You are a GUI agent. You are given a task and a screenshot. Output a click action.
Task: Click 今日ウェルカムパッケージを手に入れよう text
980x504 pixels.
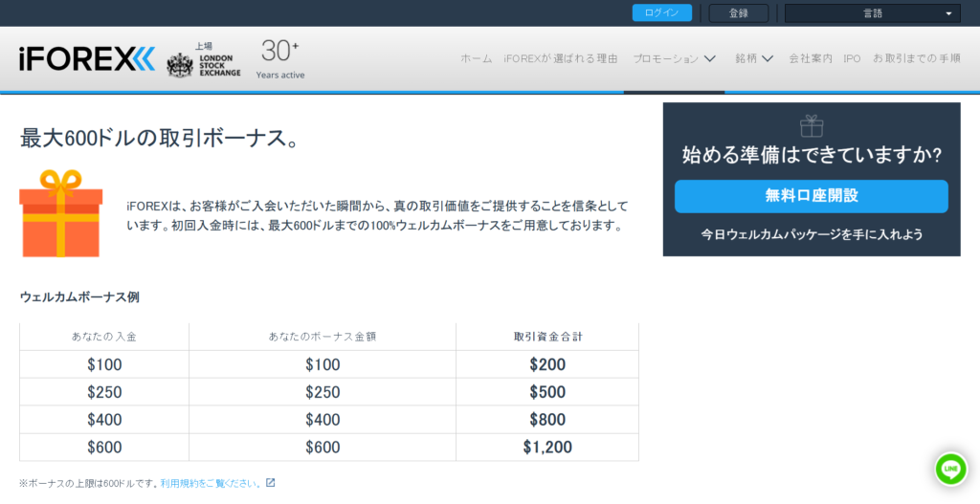[812, 235]
